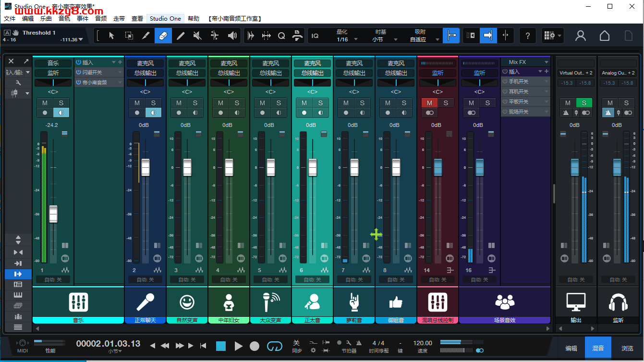
Task: Click the monitor icon of 输出 channel
Action: [x=576, y=302]
